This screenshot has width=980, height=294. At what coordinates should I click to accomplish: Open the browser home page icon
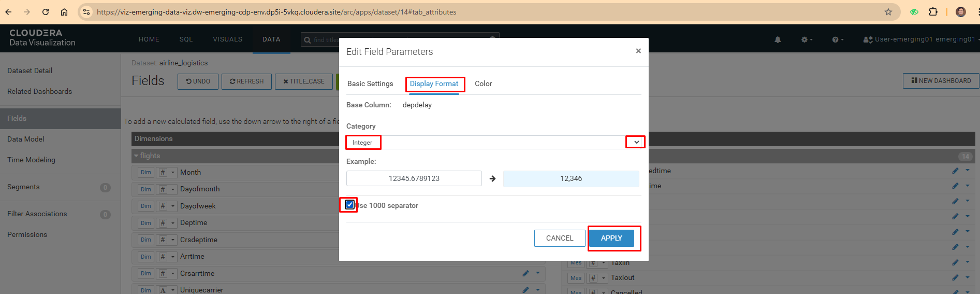pos(64,12)
